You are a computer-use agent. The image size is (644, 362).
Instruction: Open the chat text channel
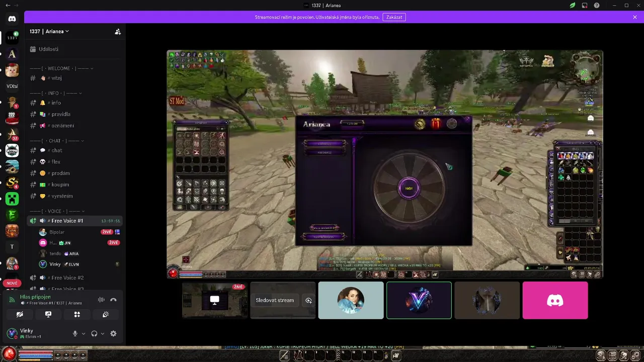[x=75, y=150]
